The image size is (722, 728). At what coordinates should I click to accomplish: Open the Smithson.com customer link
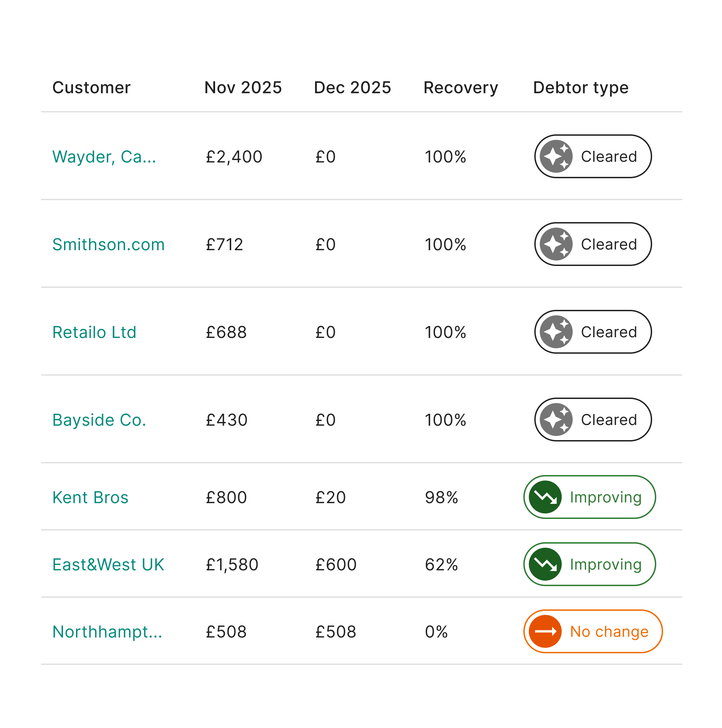[x=109, y=244]
